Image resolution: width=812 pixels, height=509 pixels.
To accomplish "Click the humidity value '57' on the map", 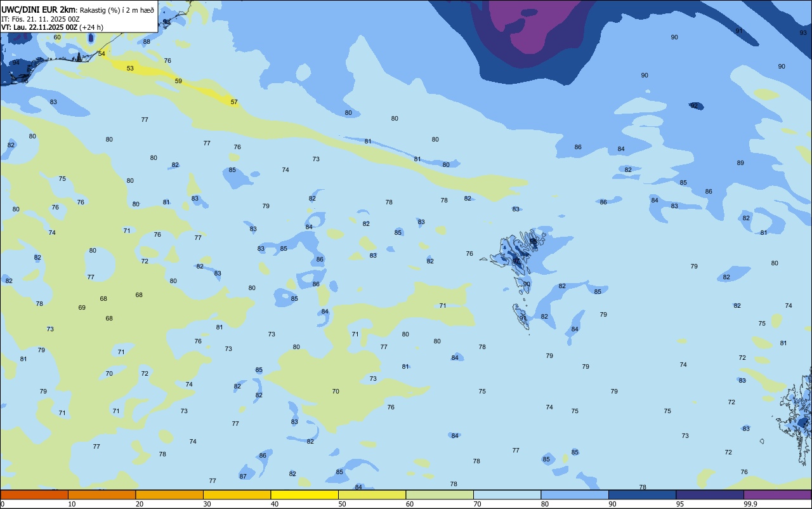I will pos(234,102).
